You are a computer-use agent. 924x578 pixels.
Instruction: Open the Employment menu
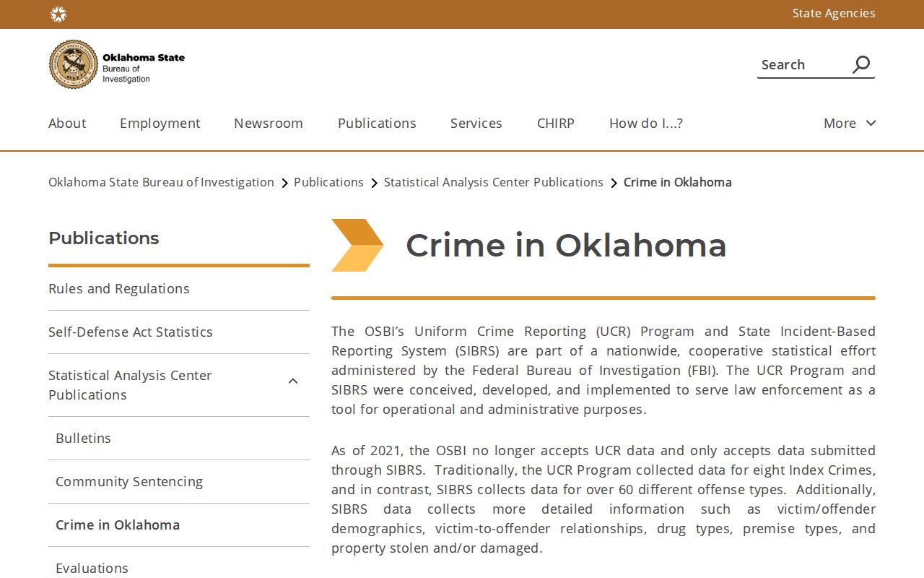[160, 123]
